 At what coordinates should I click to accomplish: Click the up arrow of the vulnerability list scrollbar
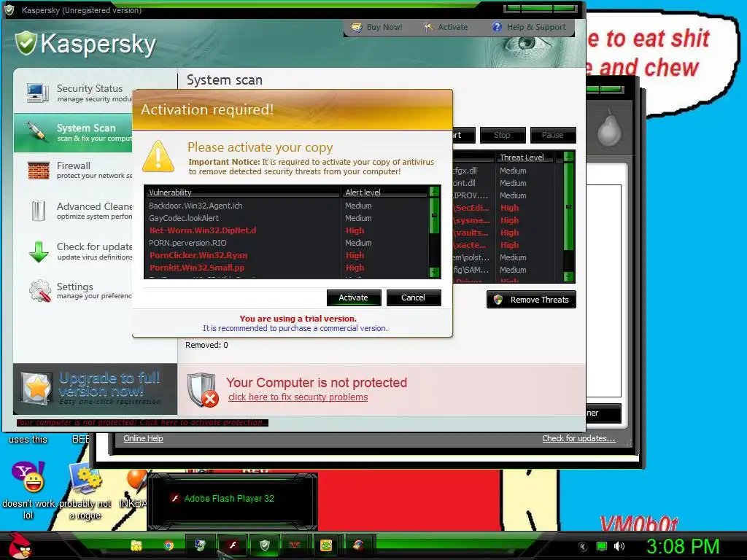point(434,192)
